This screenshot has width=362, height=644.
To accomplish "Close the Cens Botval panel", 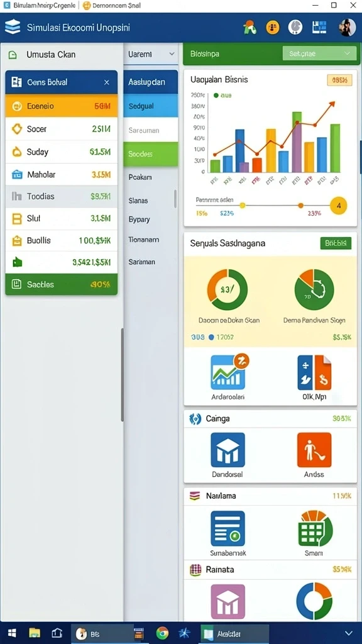I will tap(107, 82).
